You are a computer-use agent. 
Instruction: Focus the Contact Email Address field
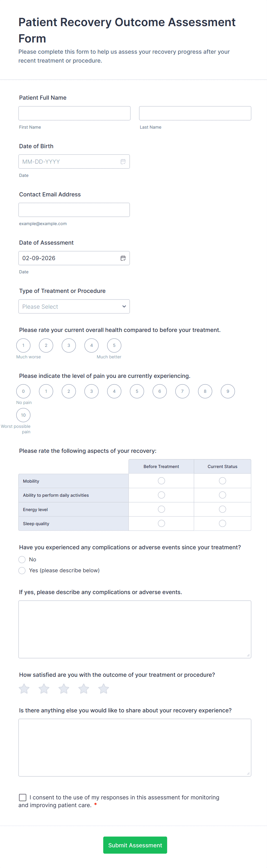coord(74,210)
